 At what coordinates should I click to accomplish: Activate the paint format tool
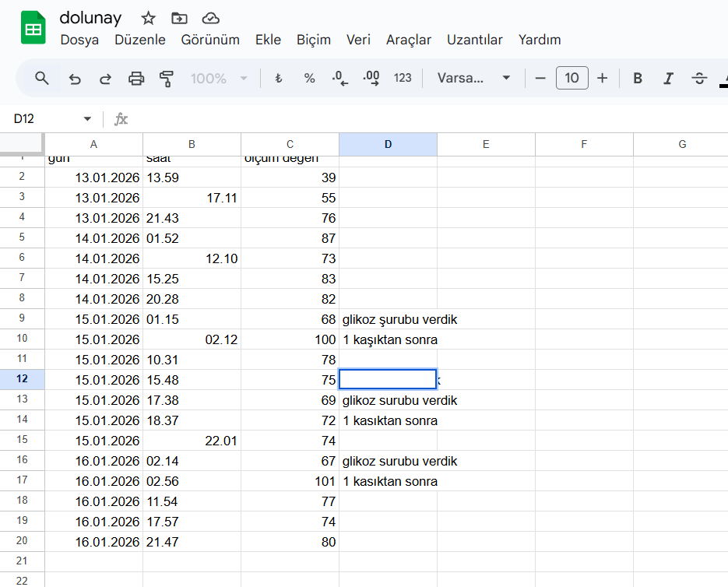coord(166,79)
